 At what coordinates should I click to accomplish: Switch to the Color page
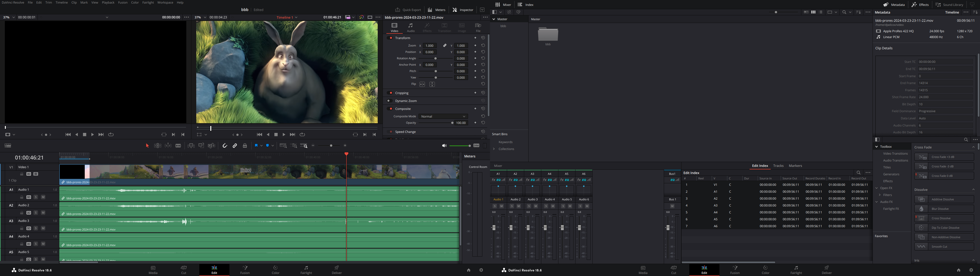click(x=275, y=270)
